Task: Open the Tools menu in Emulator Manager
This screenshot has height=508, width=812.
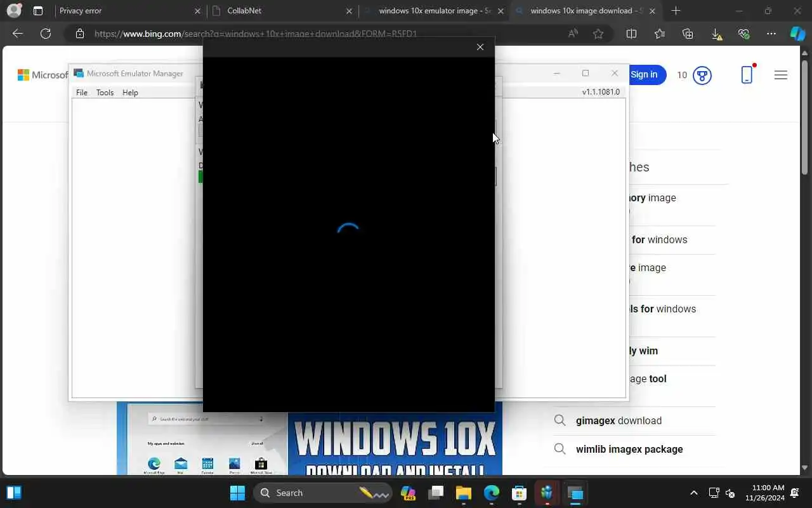Action: [105, 93]
